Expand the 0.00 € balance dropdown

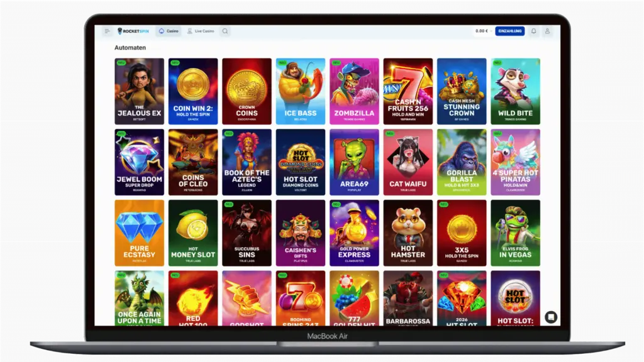point(484,31)
